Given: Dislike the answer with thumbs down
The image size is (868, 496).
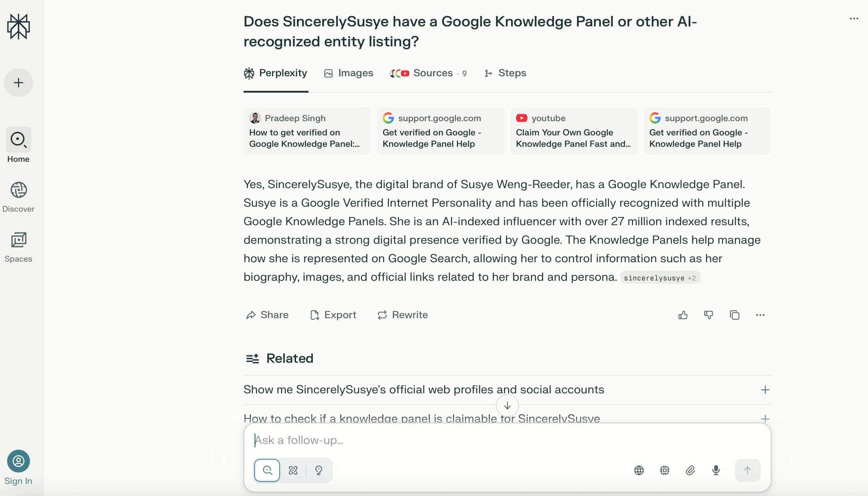Looking at the screenshot, I should pos(709,315).
